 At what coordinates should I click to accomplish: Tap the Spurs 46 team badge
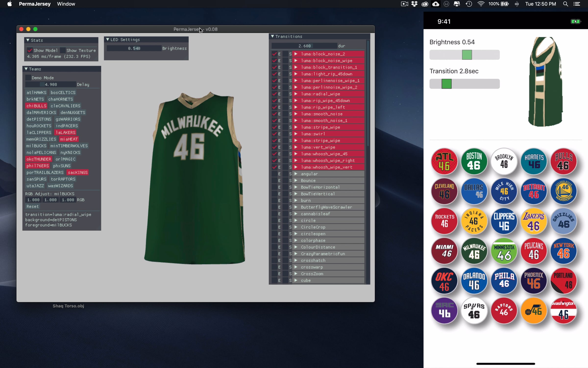pyautogui.click(x=474, y=311)
